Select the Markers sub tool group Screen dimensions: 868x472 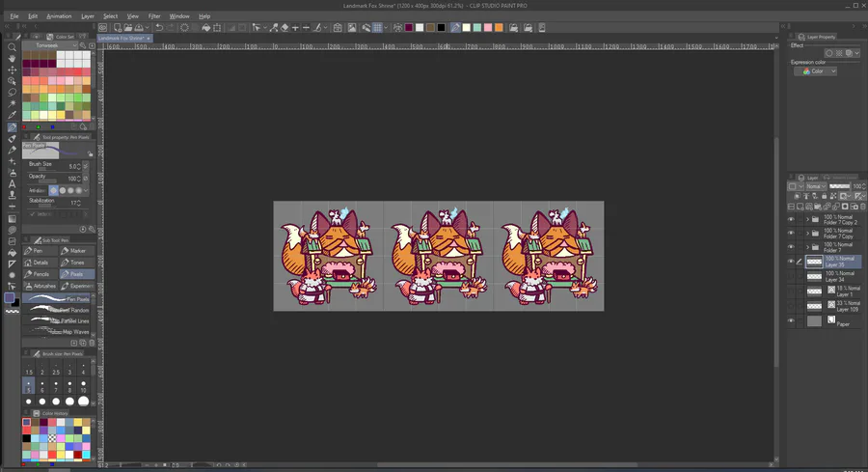pos(76,251)
